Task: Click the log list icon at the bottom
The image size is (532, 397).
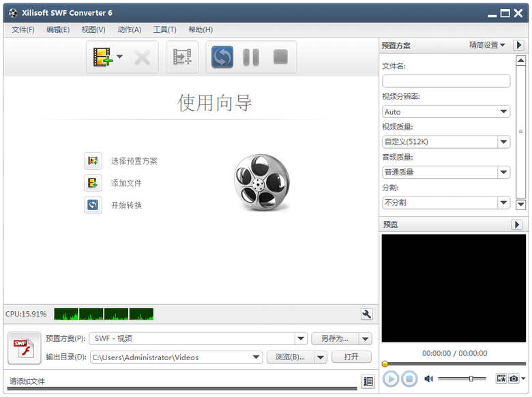Action: 368,381
